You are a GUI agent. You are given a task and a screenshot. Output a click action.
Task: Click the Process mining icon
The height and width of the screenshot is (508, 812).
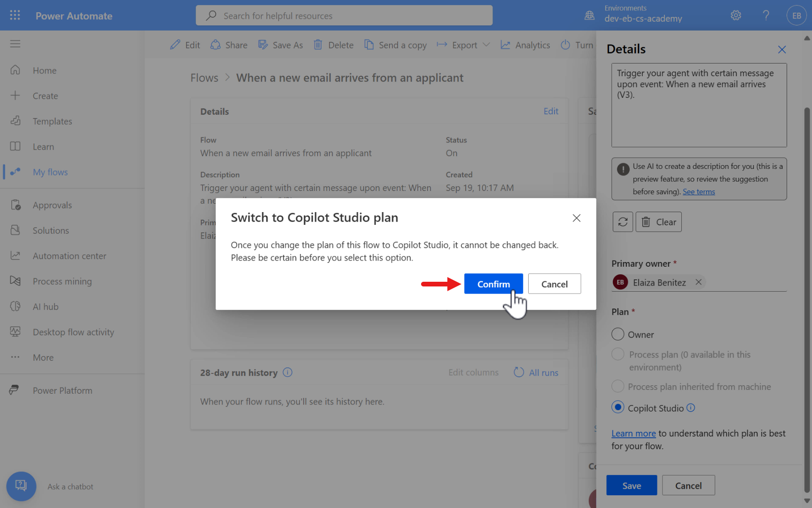click(x=16, y=281)
